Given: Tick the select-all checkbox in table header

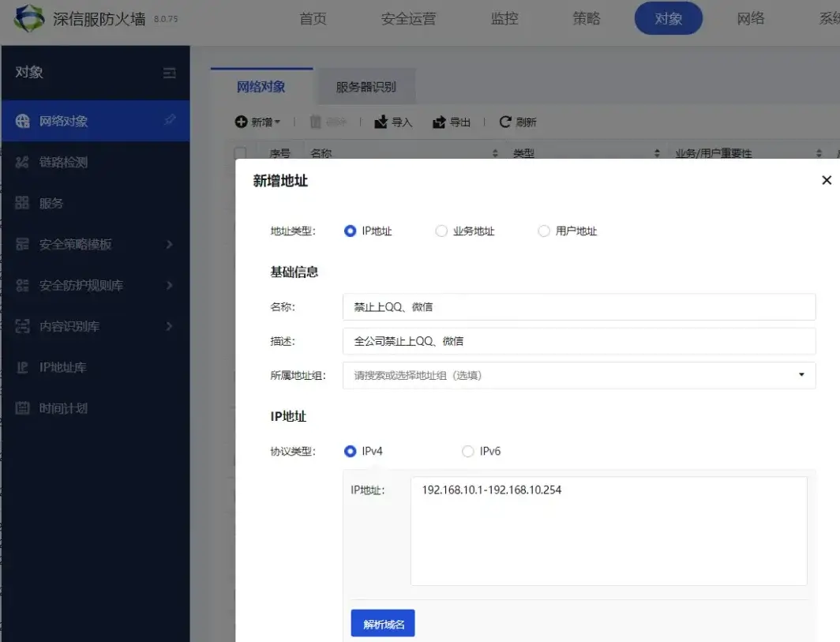Looking at the screenshot, I should (241, 152).
